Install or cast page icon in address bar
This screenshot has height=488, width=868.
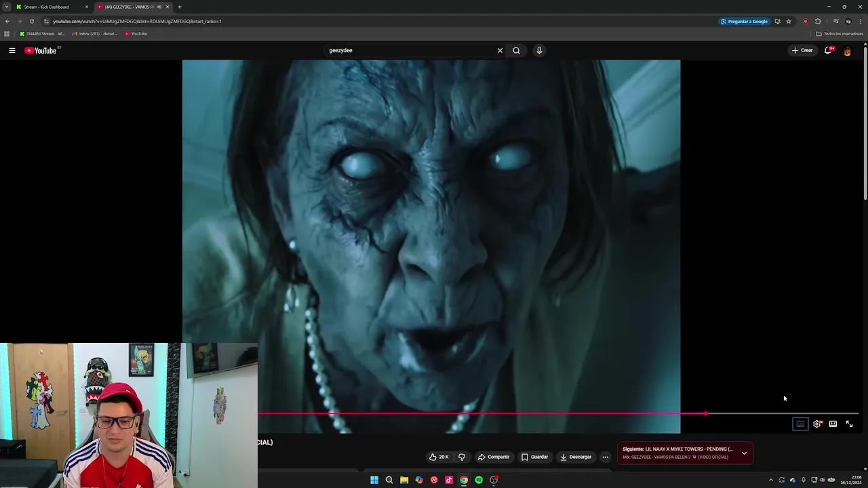tap(777, 21)
